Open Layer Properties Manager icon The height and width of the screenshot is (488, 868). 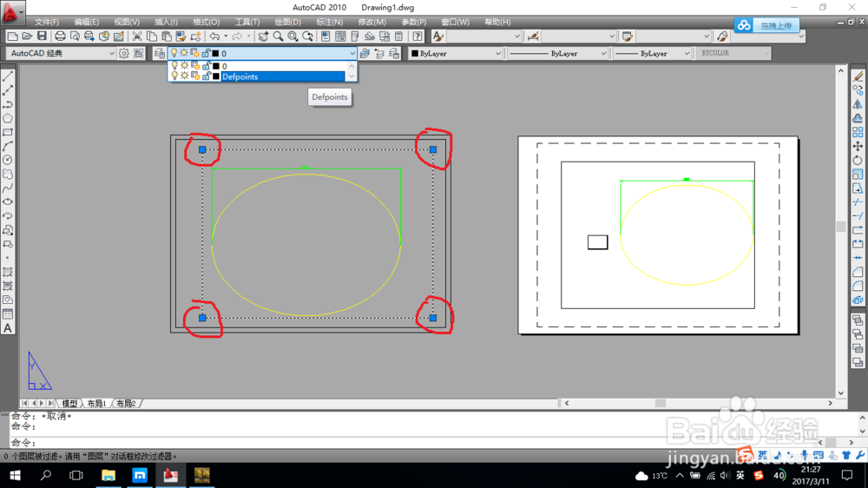click(x=160, y=53)
